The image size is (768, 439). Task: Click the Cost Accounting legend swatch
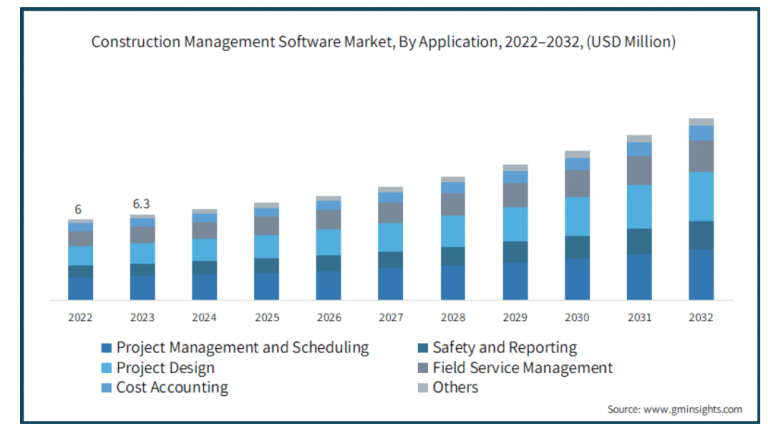point(106,388)
